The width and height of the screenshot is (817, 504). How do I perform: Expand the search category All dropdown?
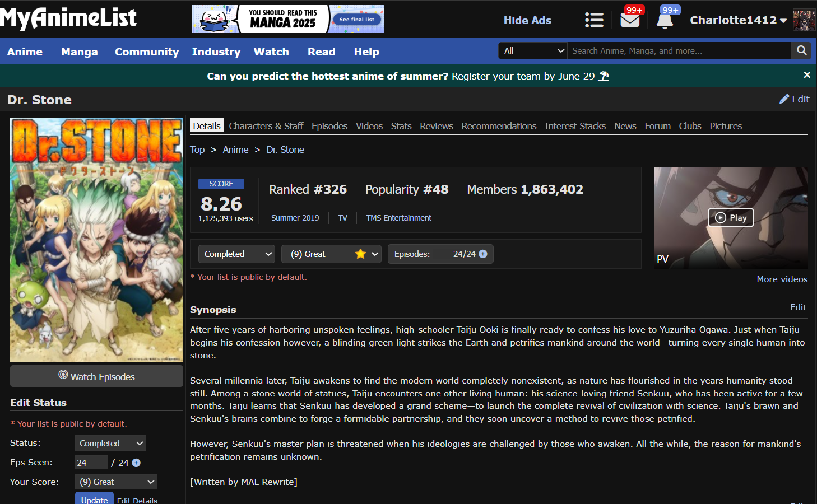tap(533, 50)
